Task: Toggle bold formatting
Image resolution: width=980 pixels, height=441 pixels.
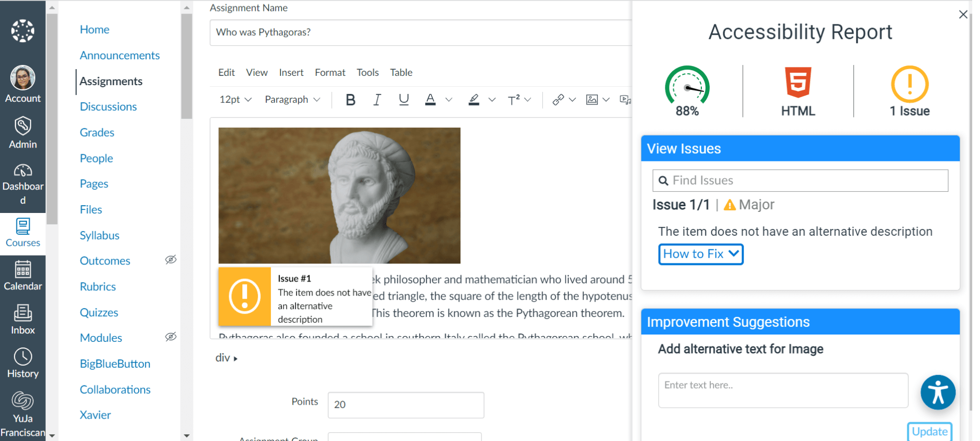Action: coord(350,100)
